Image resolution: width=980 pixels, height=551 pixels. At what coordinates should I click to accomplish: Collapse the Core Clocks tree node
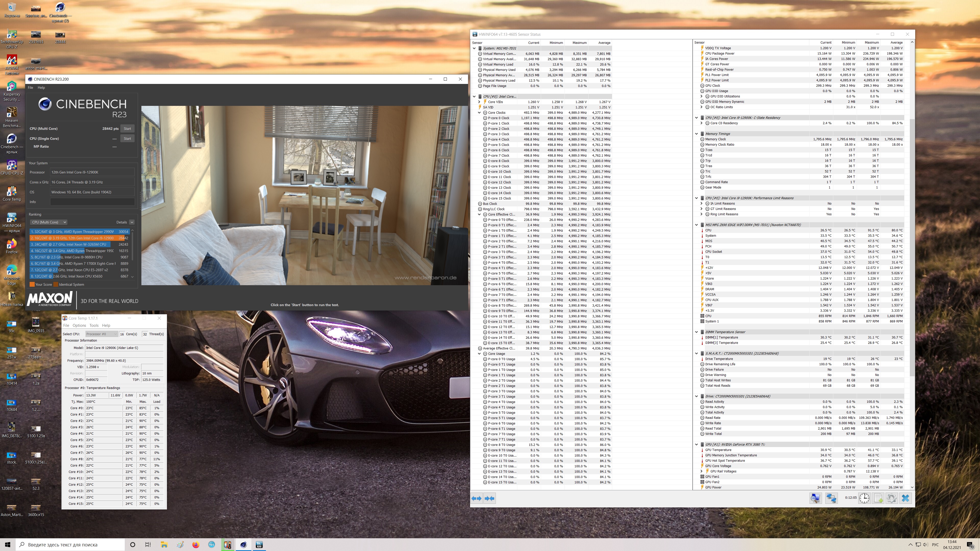[x=479, y=112]
